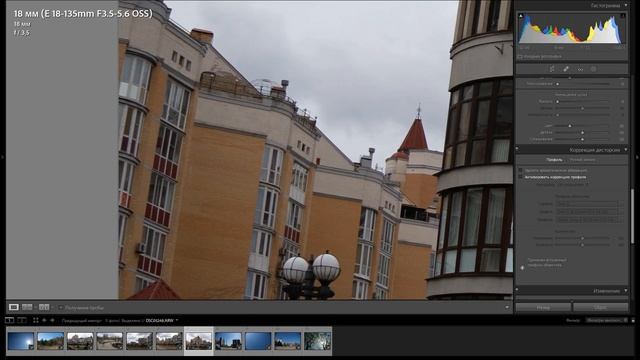The height and width of the screenshot is (360, 640).
Task: Switch to the Manual tab in Lens Corrections
Action: [x=582, y=160]
